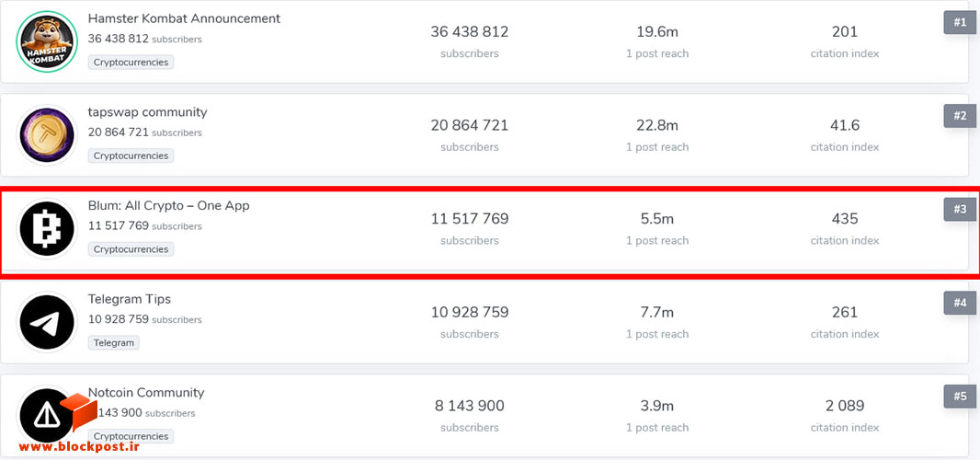
Task: Filter by Cryptocurrencies tag under Hamster Kombat
Action: tap(131, 63)
